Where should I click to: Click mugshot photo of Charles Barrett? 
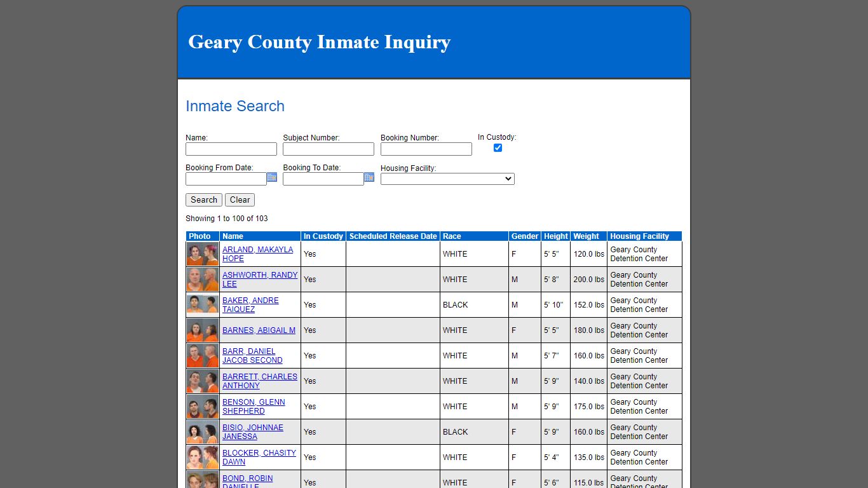(x=203, y=381)
